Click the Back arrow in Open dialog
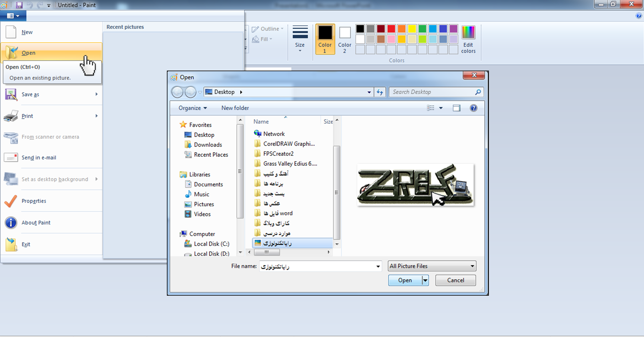Viewport: 644px width, 337px height. click(177, 92)
